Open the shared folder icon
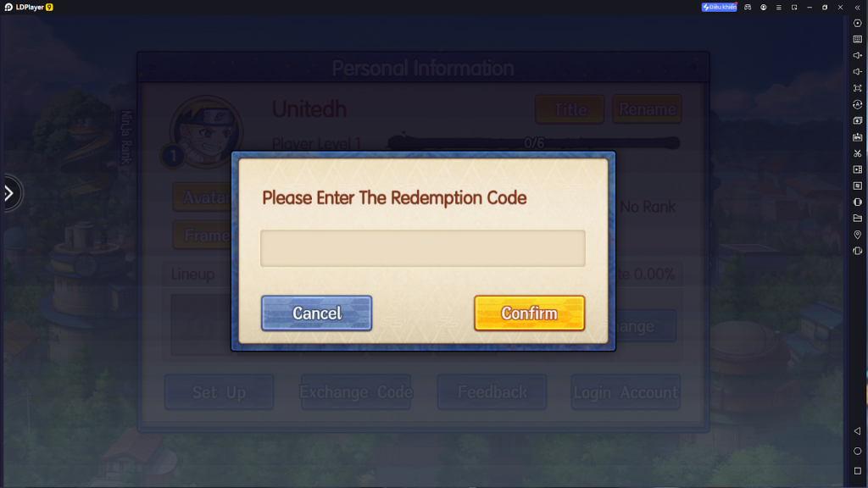This screenshot has width=868, height=488. 858,218
